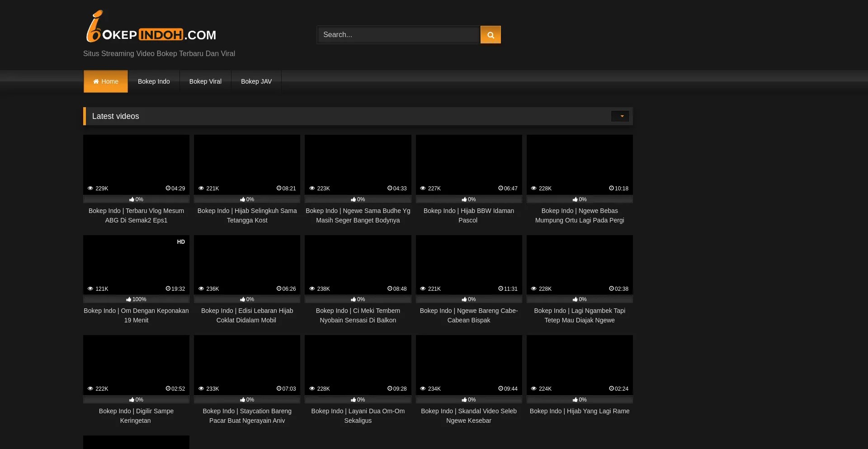The width and height of the screenshot is (868, 449).
Task: Click the 224K view count
Action: point(545,389)
